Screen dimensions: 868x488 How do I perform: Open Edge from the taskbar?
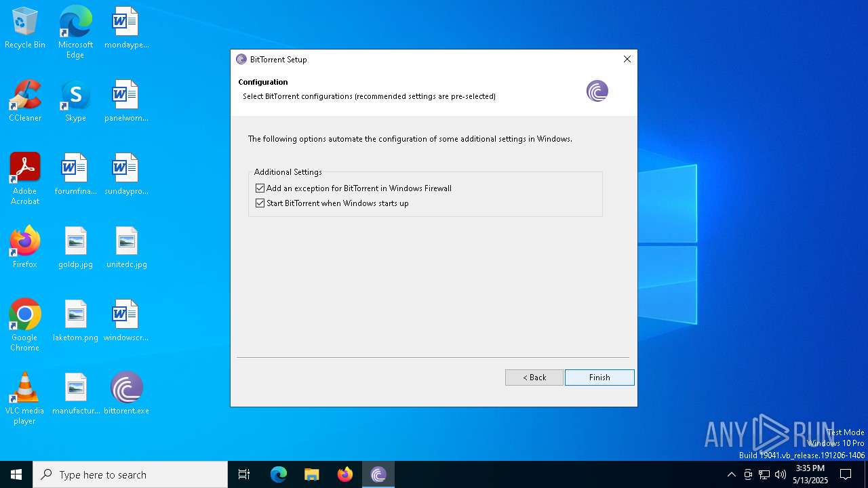[279, 474]
